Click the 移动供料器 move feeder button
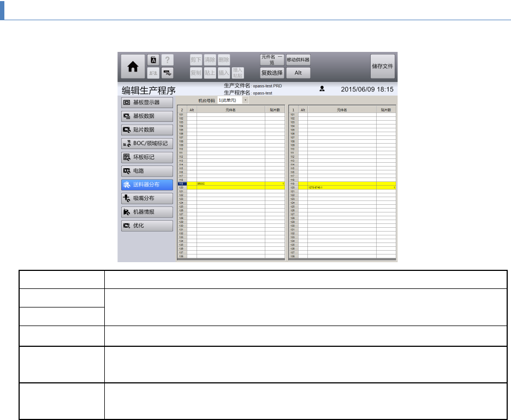The image size is (511, 420). click(x=298, y=60)
